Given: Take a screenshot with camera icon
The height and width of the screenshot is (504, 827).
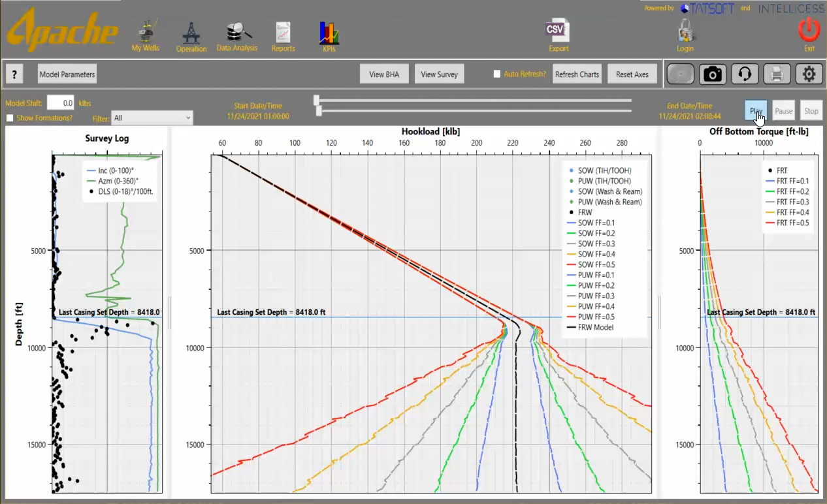Looking at the screenshot, I should pos(713,74).
